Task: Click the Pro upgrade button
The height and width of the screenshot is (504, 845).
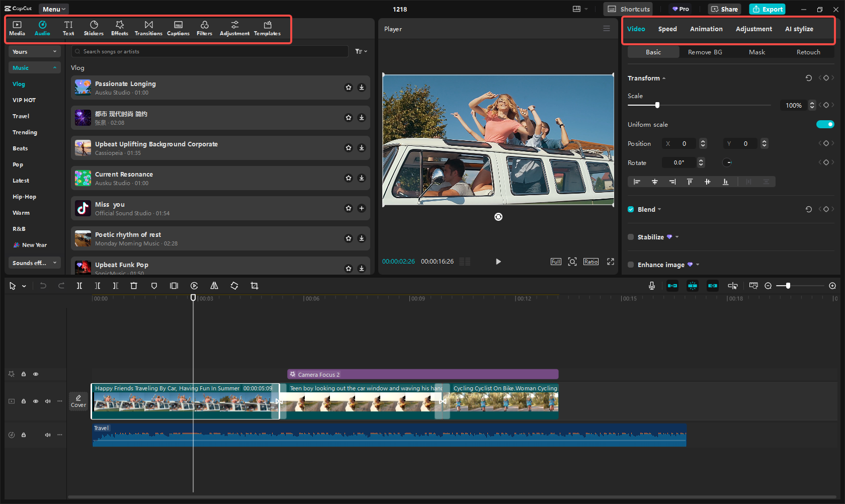Action: [681, 9]
